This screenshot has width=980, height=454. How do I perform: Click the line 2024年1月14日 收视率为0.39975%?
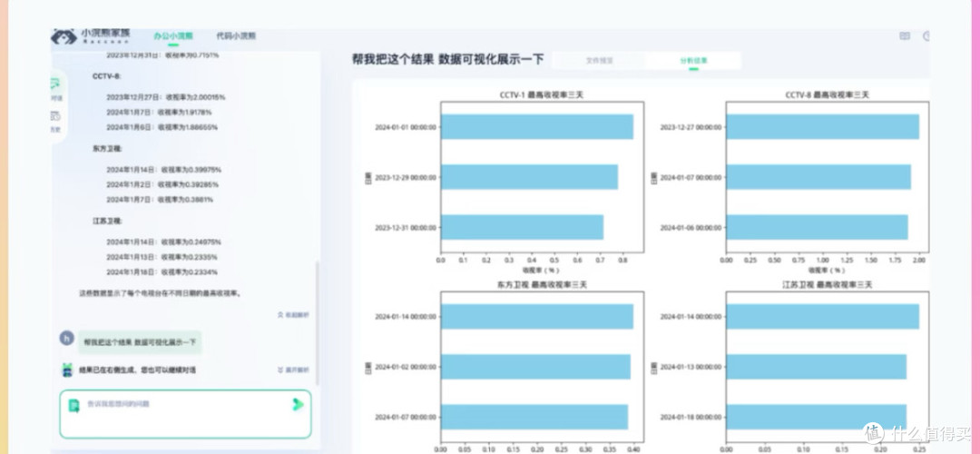163,170
